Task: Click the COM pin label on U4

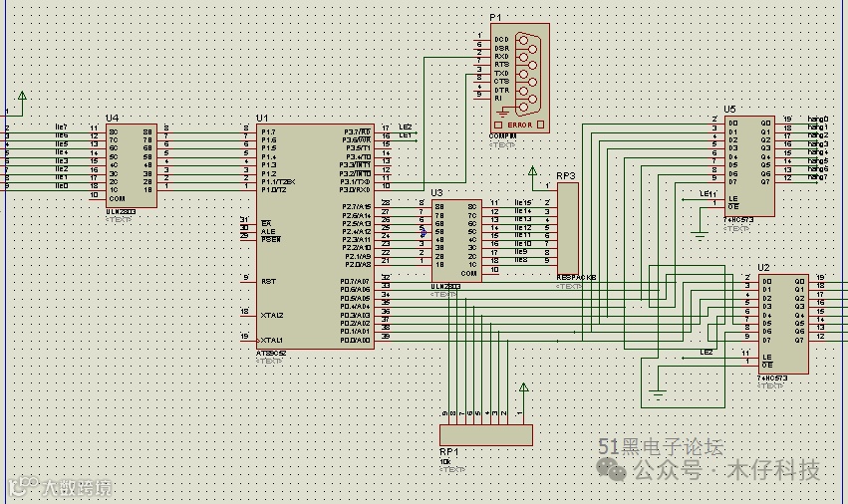Action: (117, 198)
